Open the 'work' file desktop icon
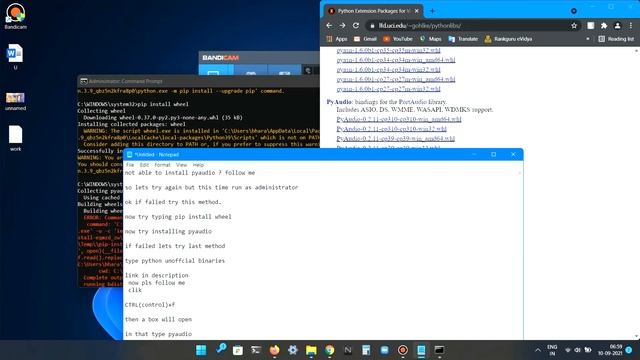This screenshot has height=360, width=640. click(16, 138)
